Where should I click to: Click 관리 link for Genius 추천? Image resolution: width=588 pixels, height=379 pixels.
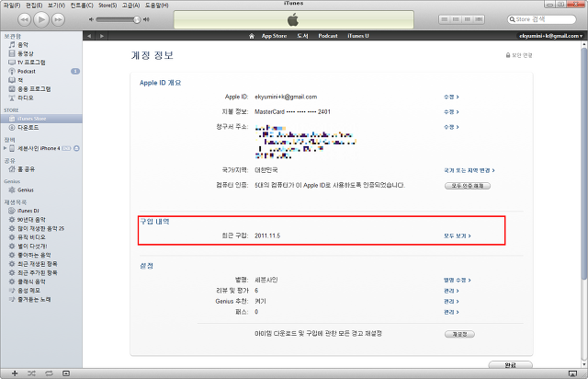point(451,301)
